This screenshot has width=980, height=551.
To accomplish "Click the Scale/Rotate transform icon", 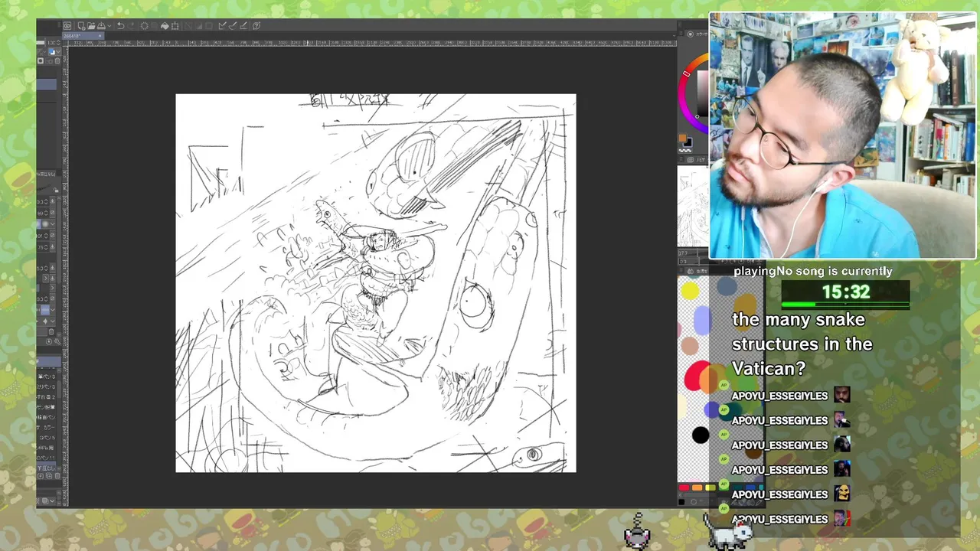I will (175, 26).
